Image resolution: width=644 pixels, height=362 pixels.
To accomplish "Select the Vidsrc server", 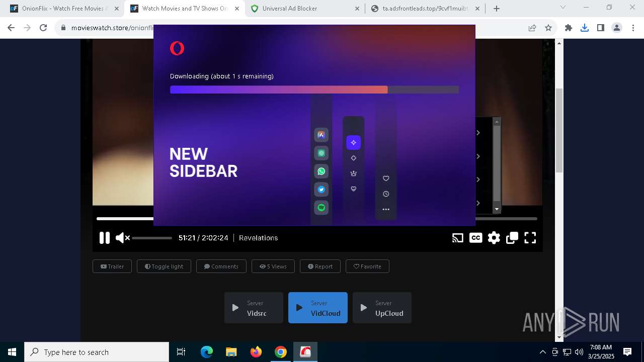I will tap(254, 308).
